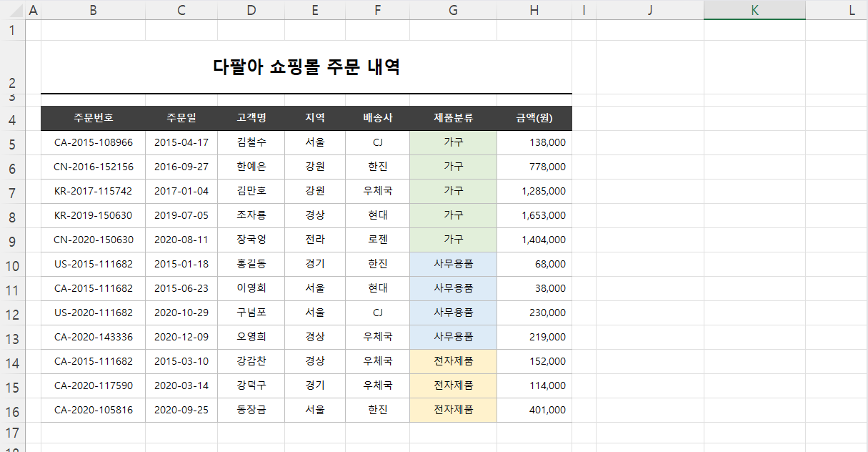Select the 전자제품 cell in row 16
Image resolution: width=868 pixels, height=452 pixels.
coord(452,410)
